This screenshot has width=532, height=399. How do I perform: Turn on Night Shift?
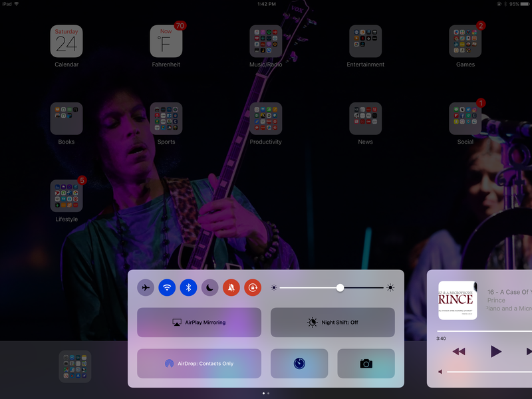coord(332,323)
